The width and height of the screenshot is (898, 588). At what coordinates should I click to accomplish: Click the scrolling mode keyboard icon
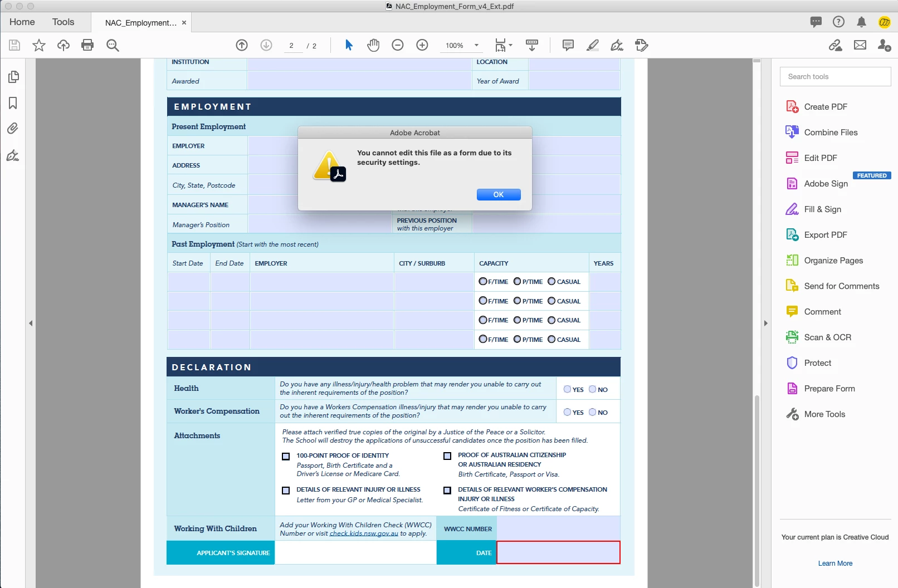coord(532,45)
